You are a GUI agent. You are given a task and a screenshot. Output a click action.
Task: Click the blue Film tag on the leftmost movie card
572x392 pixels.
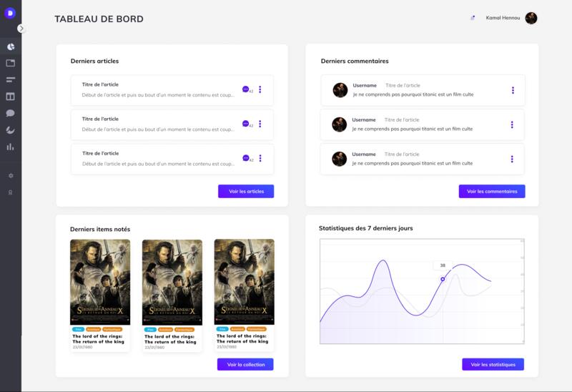pyautogui.click(x=78, y=329)
